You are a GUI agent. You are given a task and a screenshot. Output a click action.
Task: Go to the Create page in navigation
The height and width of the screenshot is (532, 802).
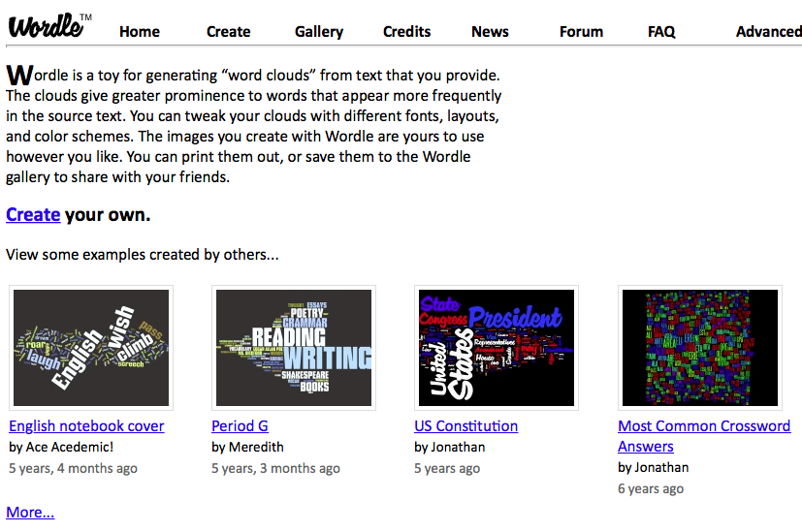(228, 32)
